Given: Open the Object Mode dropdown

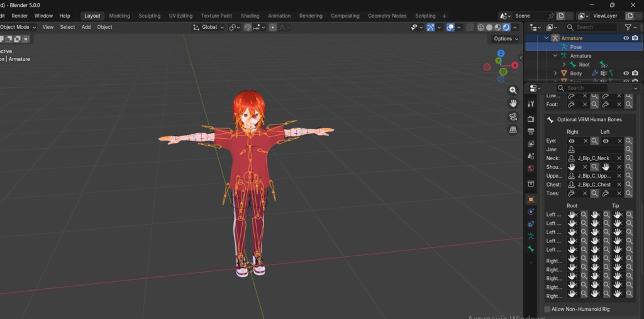Looking at the screenshot, I should (x=18, y=27).
